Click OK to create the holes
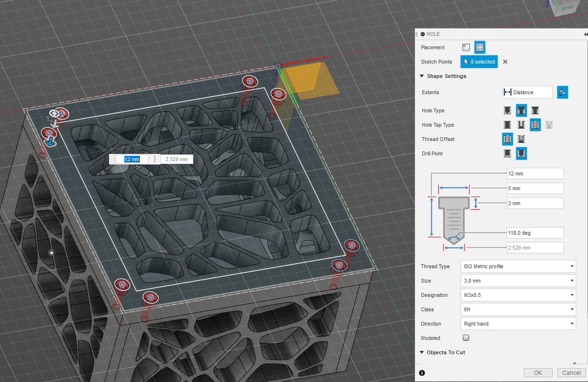This screenshot has width=588, height=382. 538,373
